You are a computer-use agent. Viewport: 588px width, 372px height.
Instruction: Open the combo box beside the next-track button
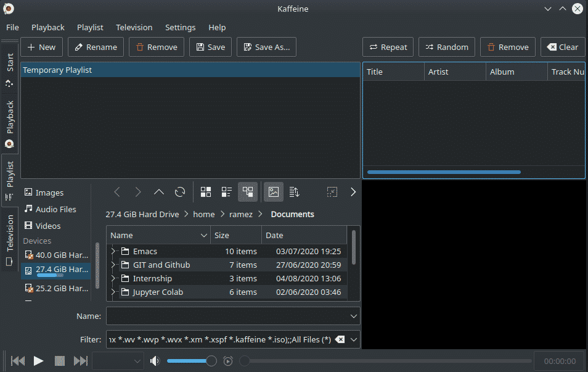click(118, 361)
